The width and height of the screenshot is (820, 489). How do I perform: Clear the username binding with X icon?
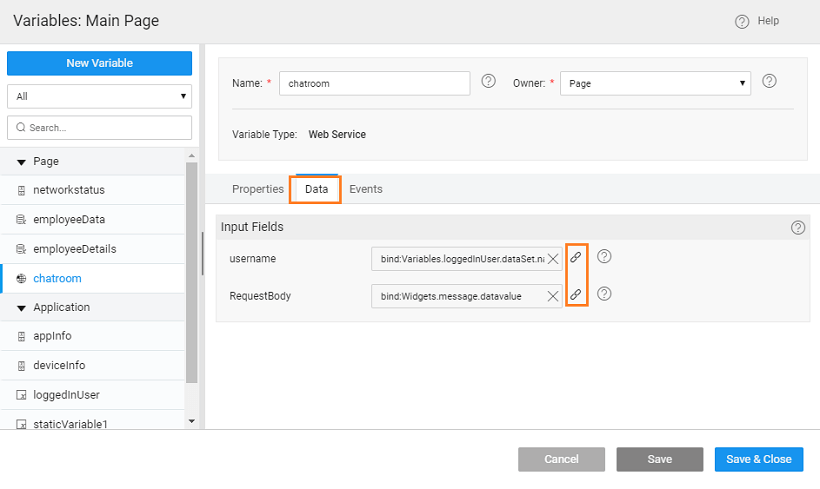click(552, 259)
